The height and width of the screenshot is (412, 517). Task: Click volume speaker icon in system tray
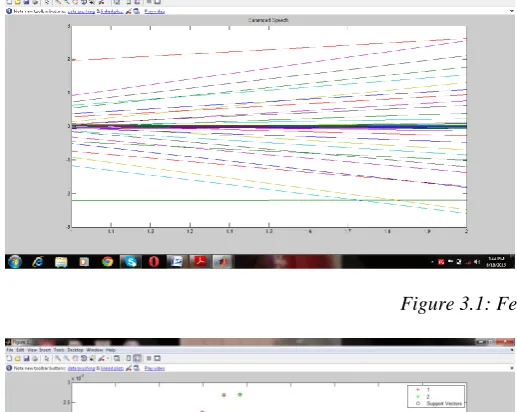tap(477, 262)
